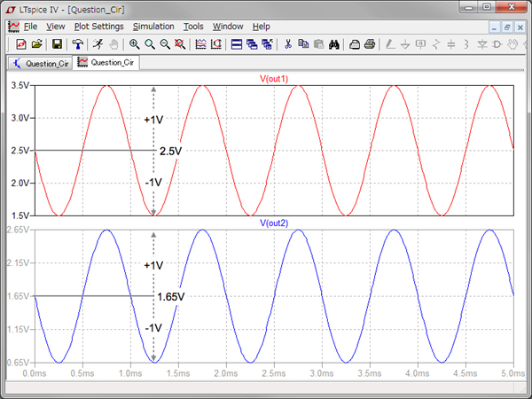
Task: Save using the floppy disk icon
Action: click(57, 43)
